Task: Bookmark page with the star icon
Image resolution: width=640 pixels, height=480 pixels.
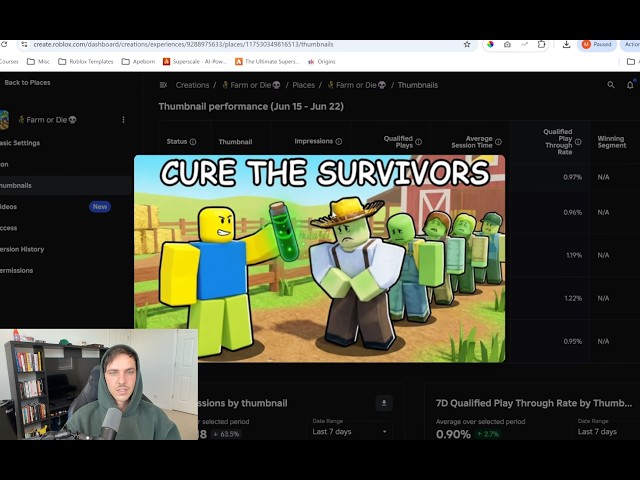Action: [x=467, y=44]
